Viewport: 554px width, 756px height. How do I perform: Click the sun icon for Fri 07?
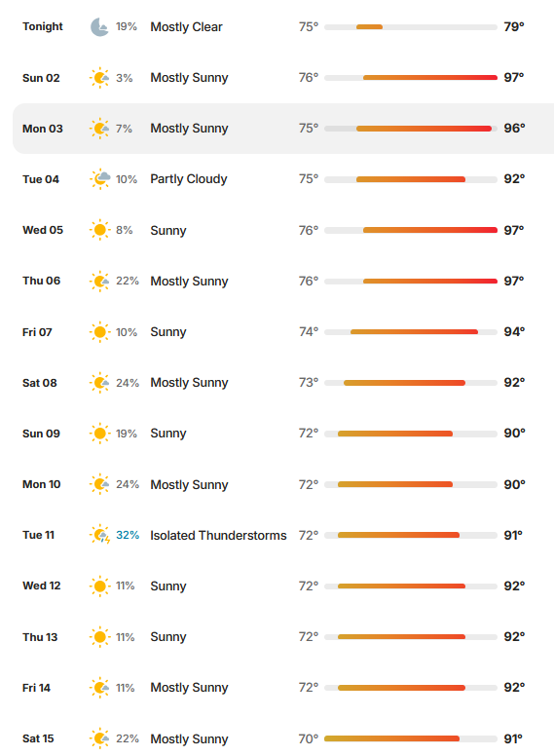click(x=99, y=331)
